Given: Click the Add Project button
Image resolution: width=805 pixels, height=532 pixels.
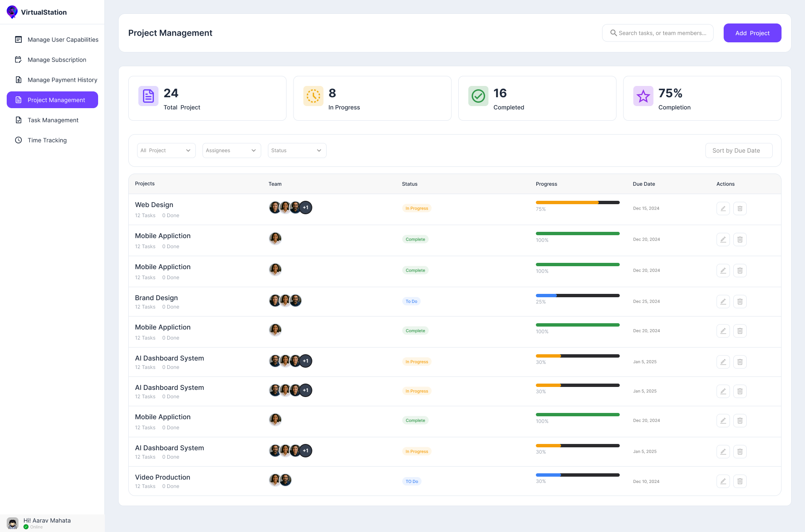Looking at the screenshot, I should [x=752, y=33].
